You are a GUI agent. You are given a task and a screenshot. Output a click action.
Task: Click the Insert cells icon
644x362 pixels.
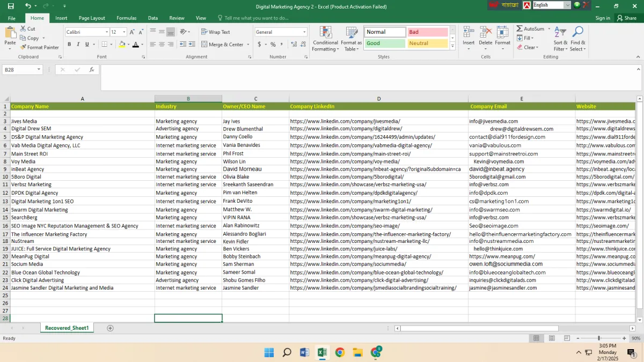point(469,32)
